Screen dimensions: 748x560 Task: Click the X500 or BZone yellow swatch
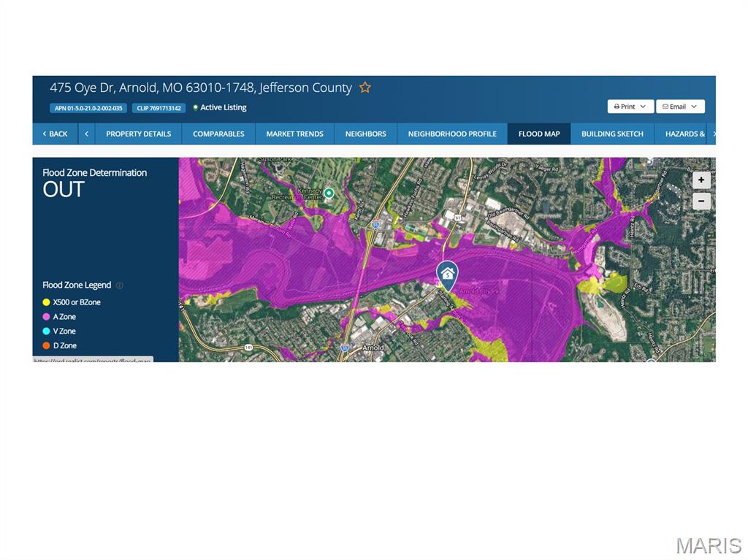click(47, 302)
